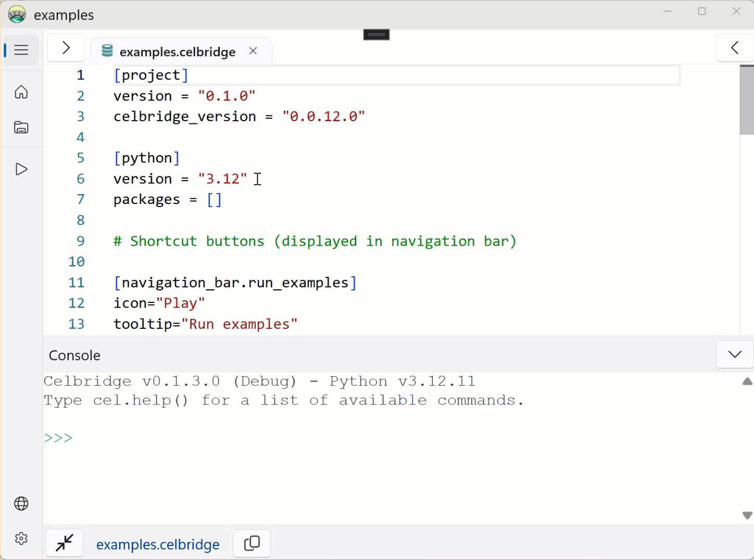Click the database icon on tab
The image size is (754, 560).
107,51
